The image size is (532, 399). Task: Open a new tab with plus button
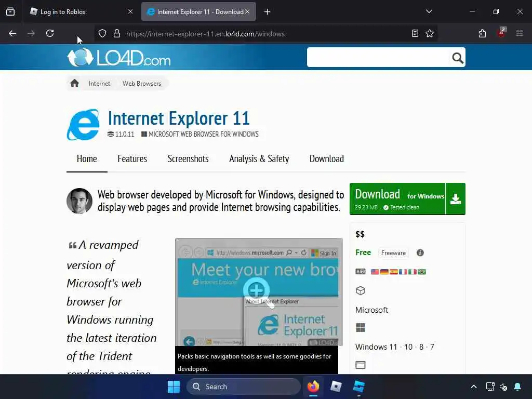(x=268, y=12)
